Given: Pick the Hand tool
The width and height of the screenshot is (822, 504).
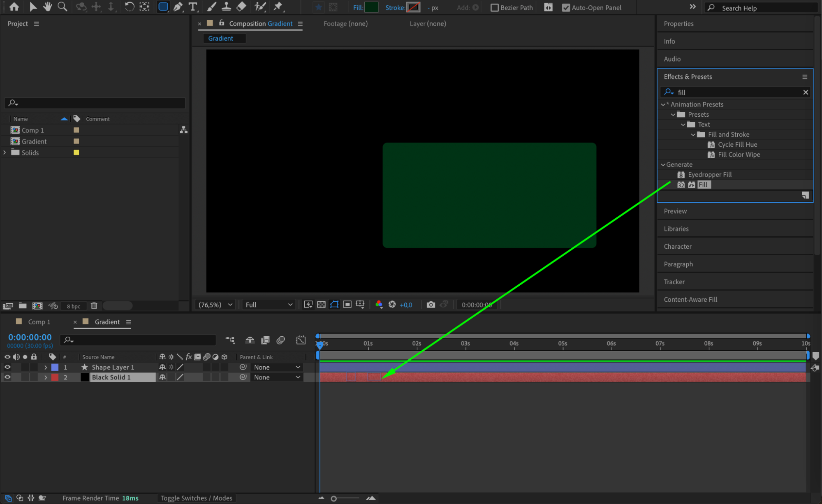Looking at the screenshot, I should [x=47, y=7].
